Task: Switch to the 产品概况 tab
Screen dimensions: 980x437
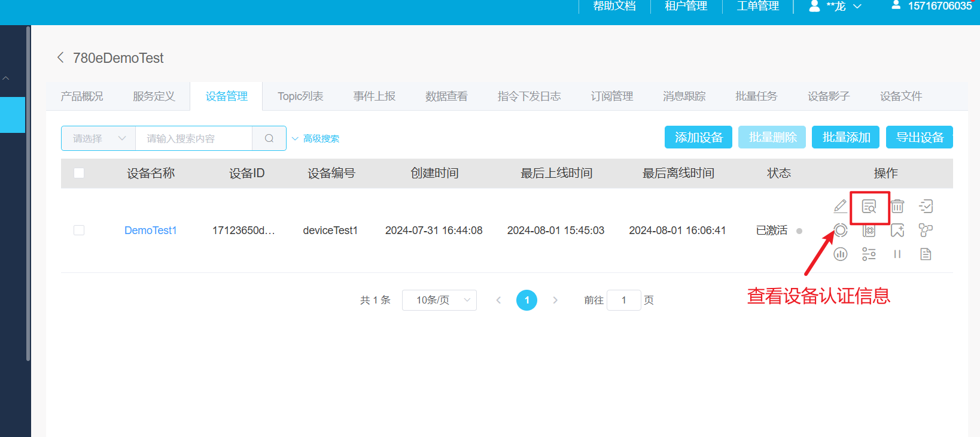Action: (82, 96)
